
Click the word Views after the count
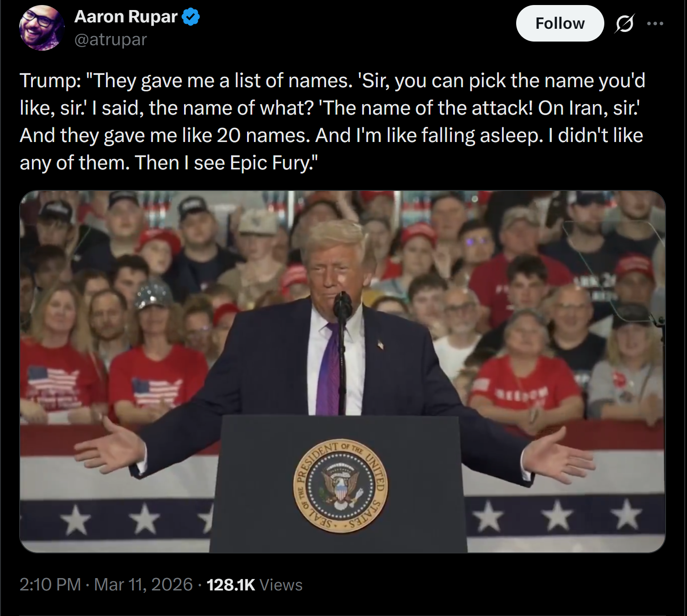281,585
